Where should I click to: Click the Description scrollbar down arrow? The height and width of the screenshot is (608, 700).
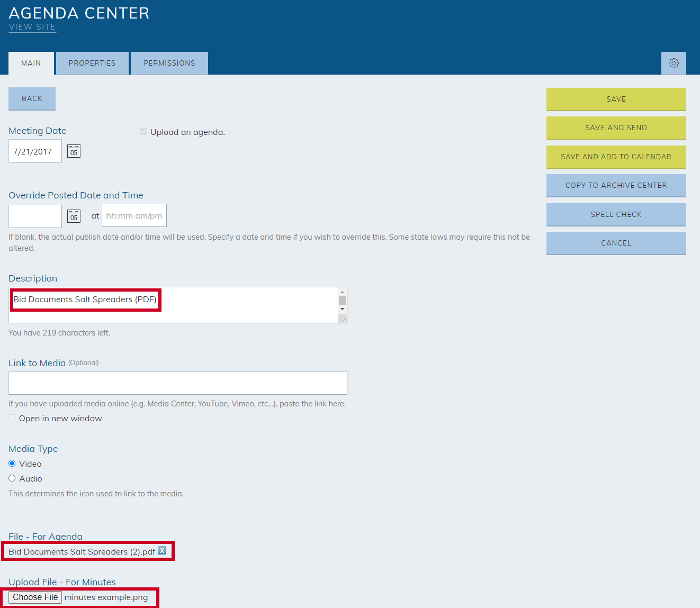pyautogui.click(x=343, y=309)
